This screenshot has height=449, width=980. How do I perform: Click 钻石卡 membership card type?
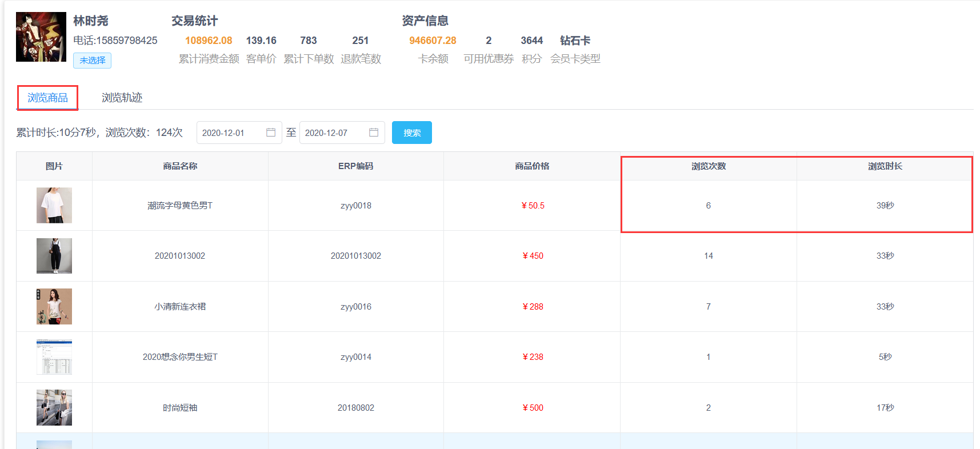click(x=575, y=41)
